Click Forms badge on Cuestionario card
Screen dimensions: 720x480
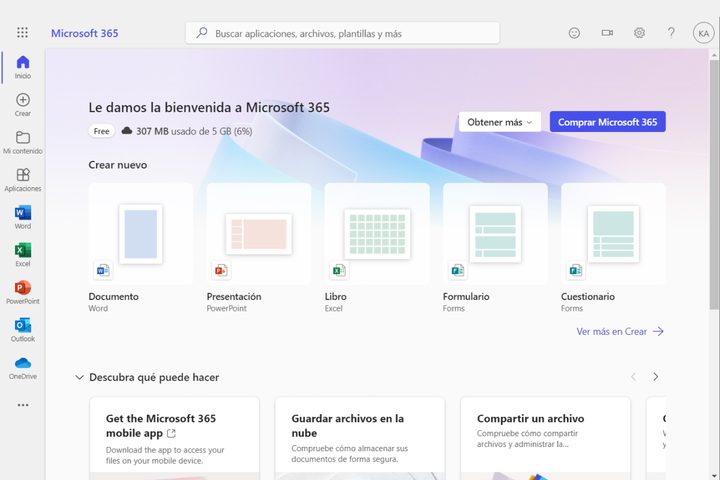[x=575, y=271]
